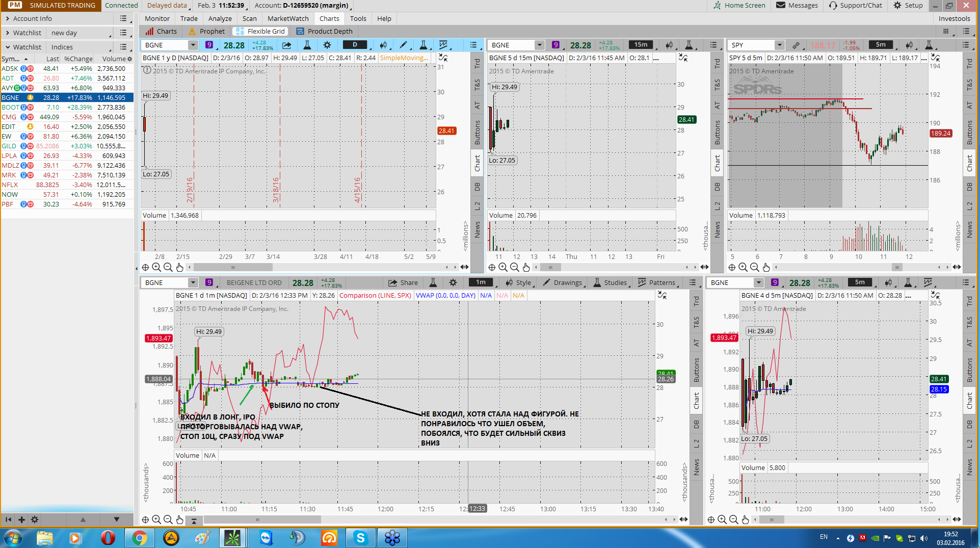Open the chart settings gear in the BGNE daily chart
The height and width of the screenshot is (548, 980).
327,45
